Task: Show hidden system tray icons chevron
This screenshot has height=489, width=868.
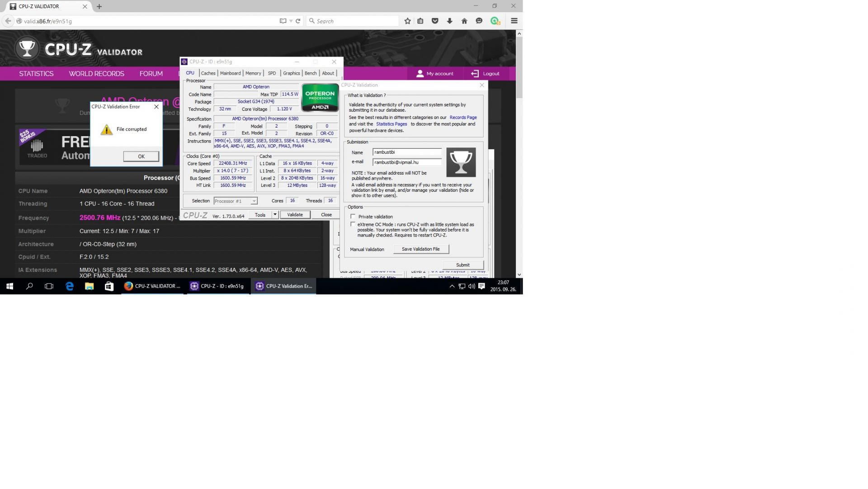Action: (452, 286)
